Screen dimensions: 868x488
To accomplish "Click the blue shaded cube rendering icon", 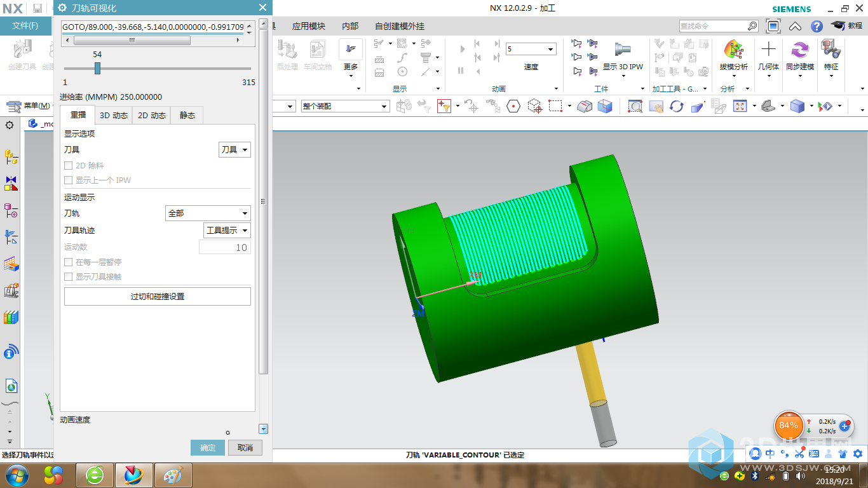I will click(797, 106).
